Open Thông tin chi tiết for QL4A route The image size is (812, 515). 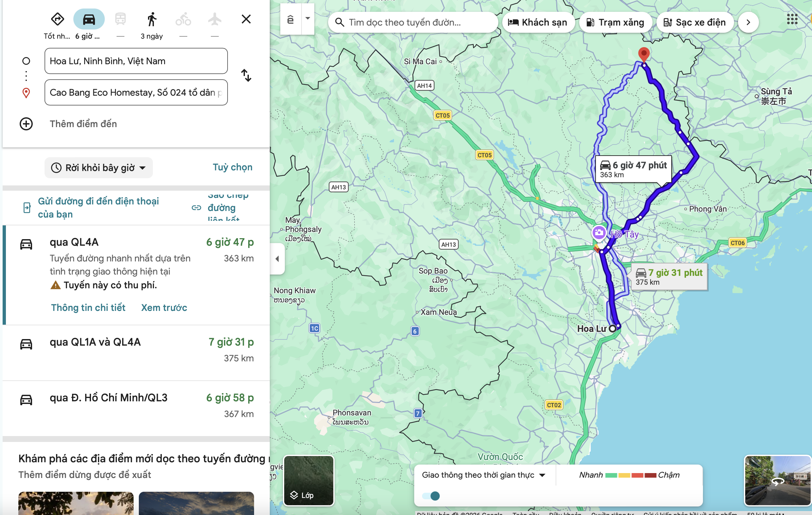[88, 307]
